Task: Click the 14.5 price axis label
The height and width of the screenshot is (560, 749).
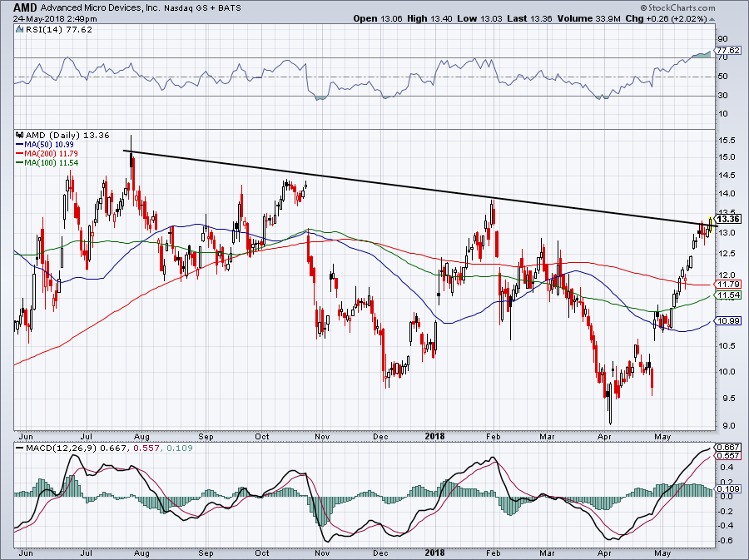Action: [727, 176]
